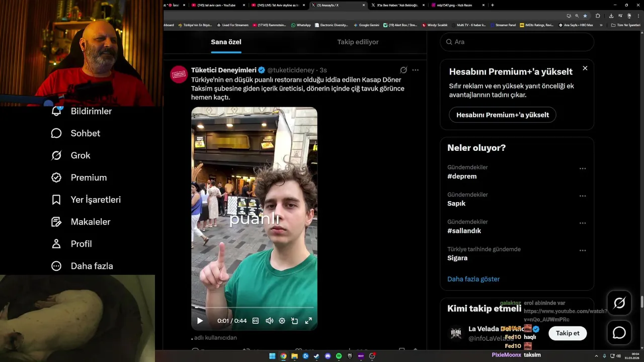This screenshot has height=362, width=644.
Task: Follow La Velada with Takip et button
Action: [x=568, y=333]
